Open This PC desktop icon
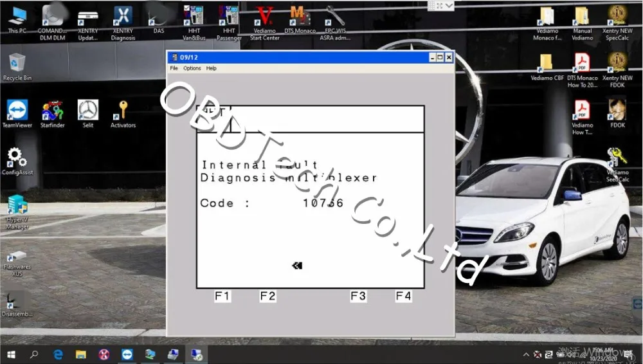The image size is (643, 364). (x=17, y=20)
